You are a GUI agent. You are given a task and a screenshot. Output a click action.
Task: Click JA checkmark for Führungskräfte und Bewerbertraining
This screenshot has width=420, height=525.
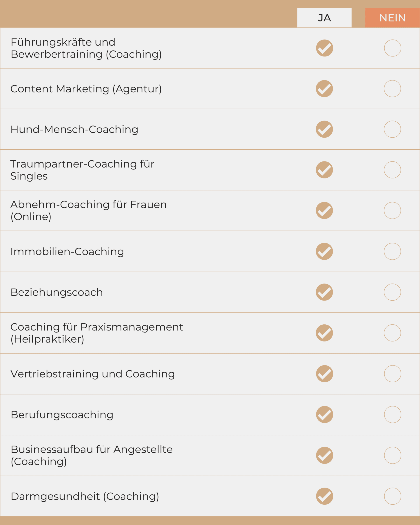pos(325,48)
